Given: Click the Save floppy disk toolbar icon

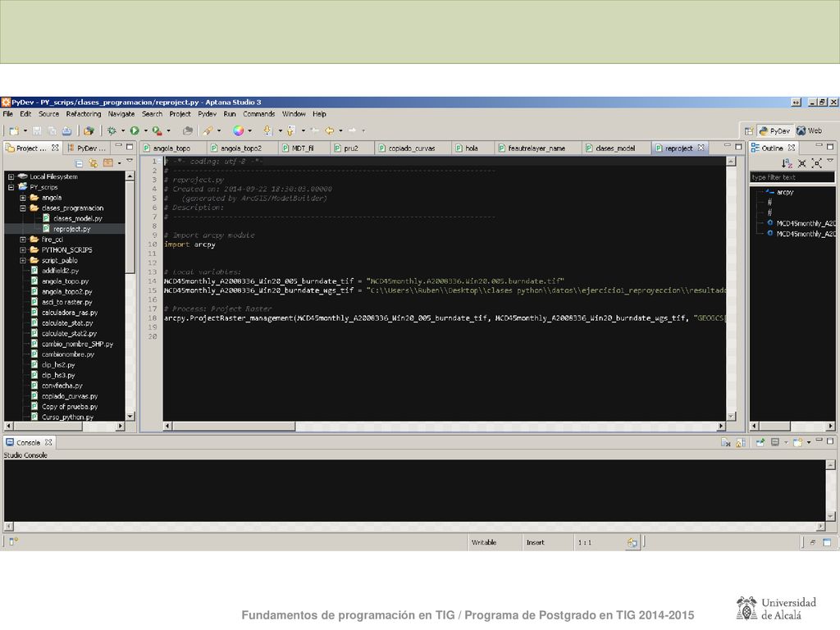Looking at the screenshot, I should pos(37,130).
